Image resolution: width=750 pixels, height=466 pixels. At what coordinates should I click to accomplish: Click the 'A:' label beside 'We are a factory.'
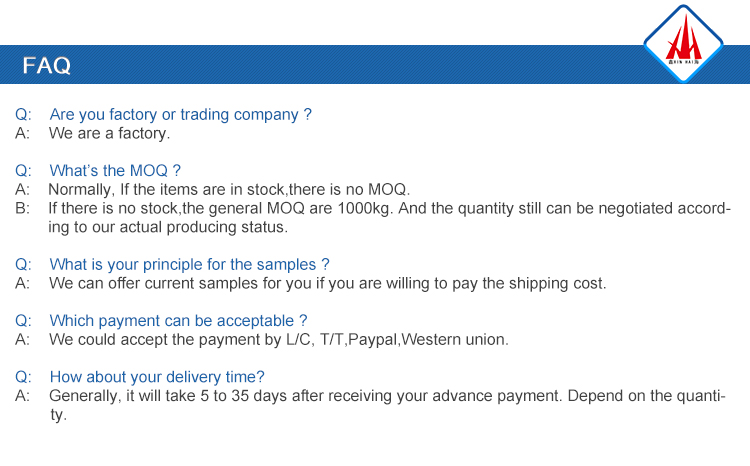tap(22, 133)
